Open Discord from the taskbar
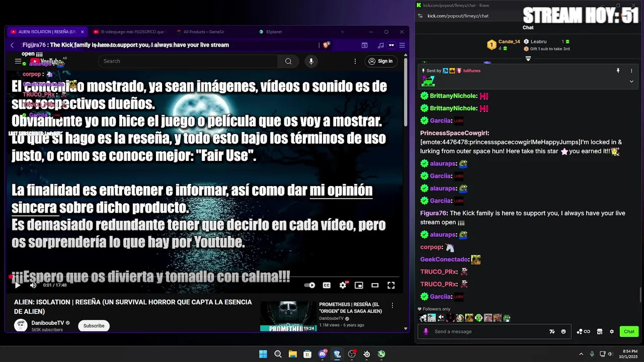Image resolution: width=644 pixels, height=362 pixels. [x=323, y=354]
